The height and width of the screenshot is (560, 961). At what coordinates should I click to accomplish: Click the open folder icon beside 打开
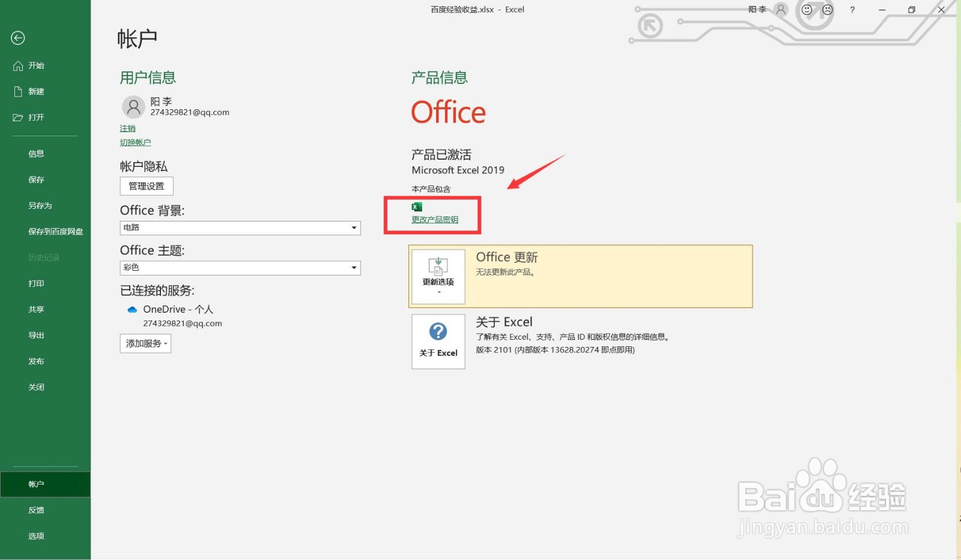pos(18,118)
